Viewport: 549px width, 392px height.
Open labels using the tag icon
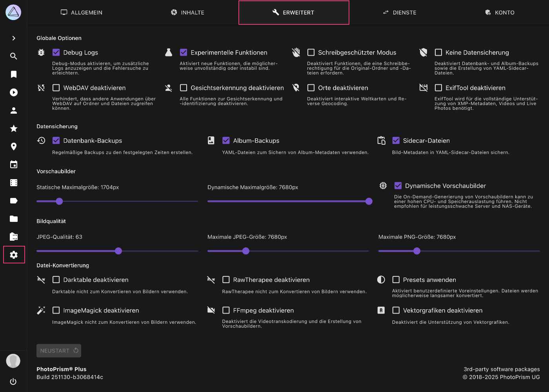tap(13, 200)
